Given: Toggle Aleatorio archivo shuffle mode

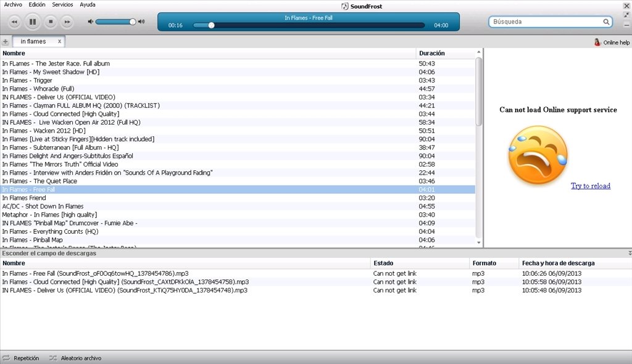Looking at the screenshot, I should (75, 358).
